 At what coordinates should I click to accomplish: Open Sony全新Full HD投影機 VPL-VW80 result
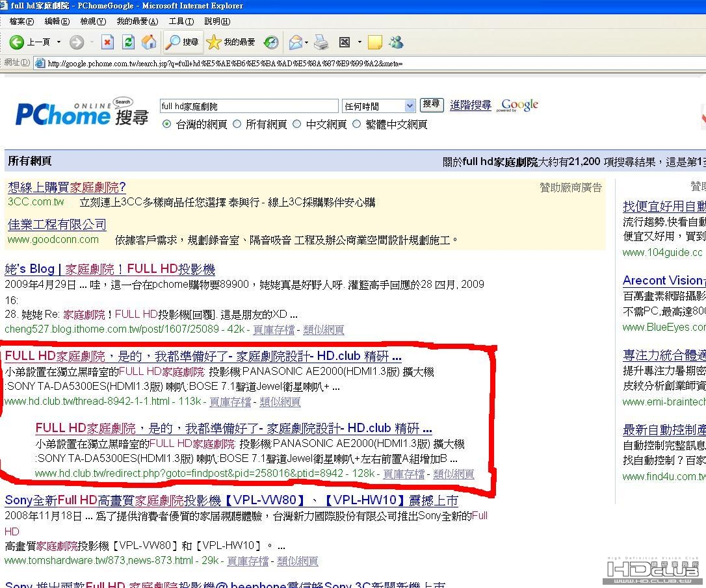tap(231, 500)
